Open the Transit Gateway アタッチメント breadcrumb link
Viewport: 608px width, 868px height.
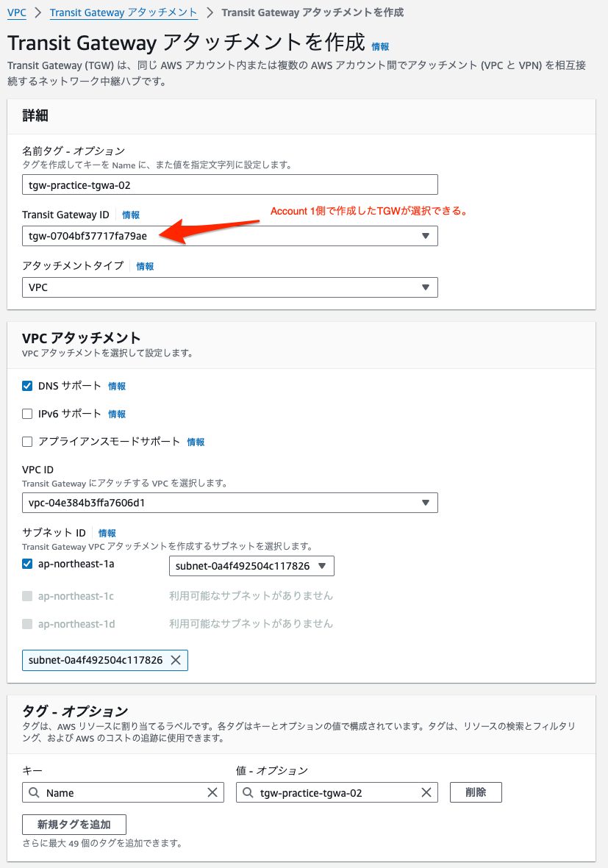point(124,12)
